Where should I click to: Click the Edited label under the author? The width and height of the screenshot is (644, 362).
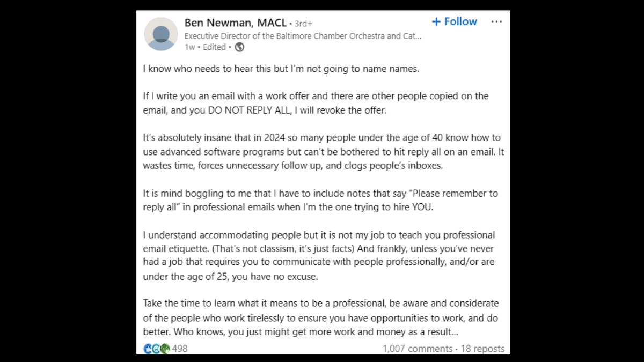[x=214, y=47]
